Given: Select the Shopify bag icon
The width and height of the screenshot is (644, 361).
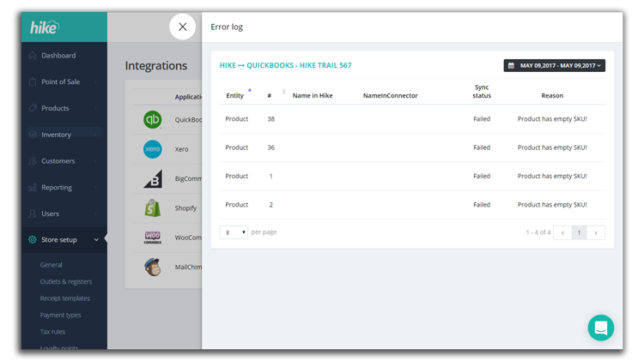Looking at the screenshot, I should tap(152, 208).
